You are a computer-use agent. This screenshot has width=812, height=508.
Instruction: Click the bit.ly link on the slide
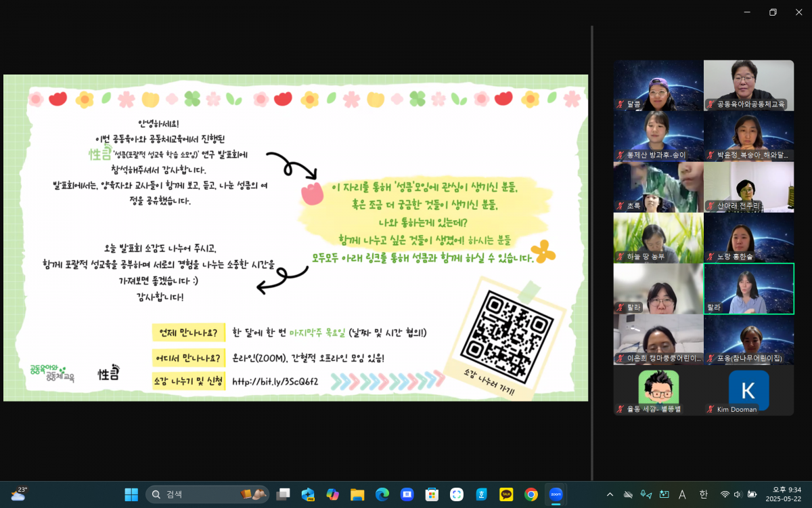click(275, 381)
